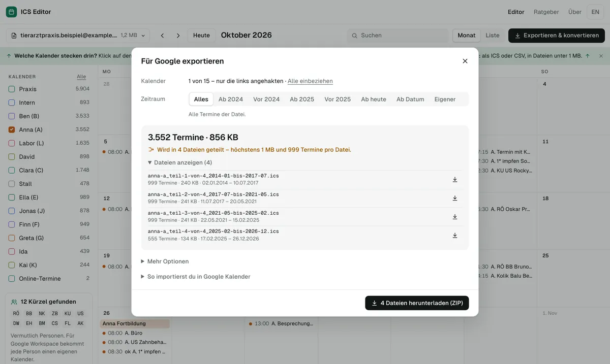Dismiss the green hint banner
The image size is (610, 364).
tap(601, 56)
